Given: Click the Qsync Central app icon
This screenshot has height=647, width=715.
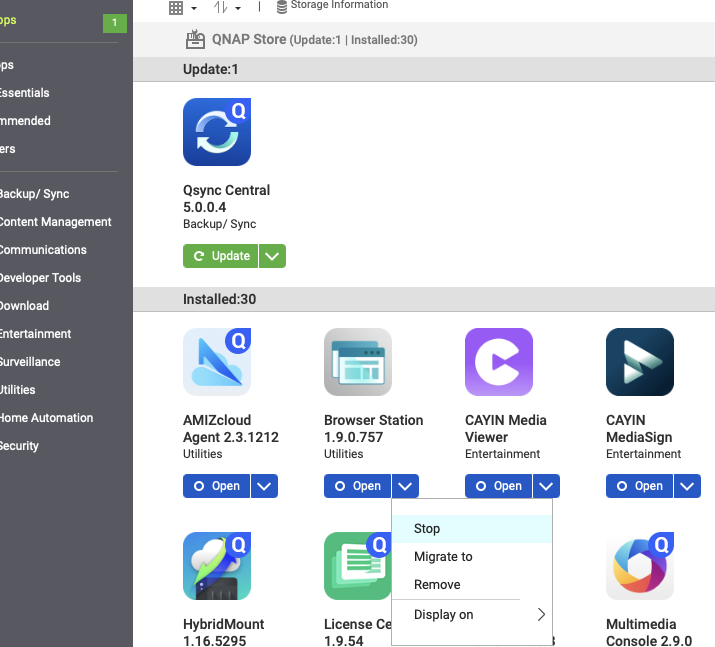Looking at the screenshot, I should click(x=216, y=132).
